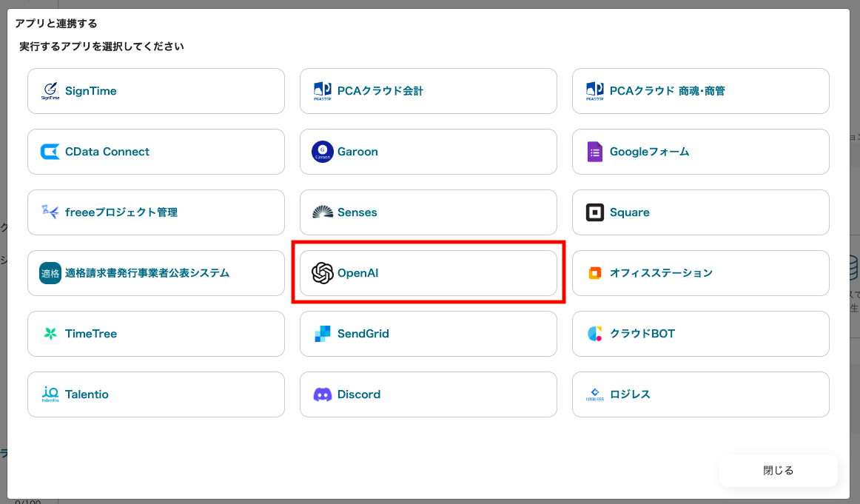
Task: Click the Googleフォーム purple icon
Action: (x=595, y=152)
